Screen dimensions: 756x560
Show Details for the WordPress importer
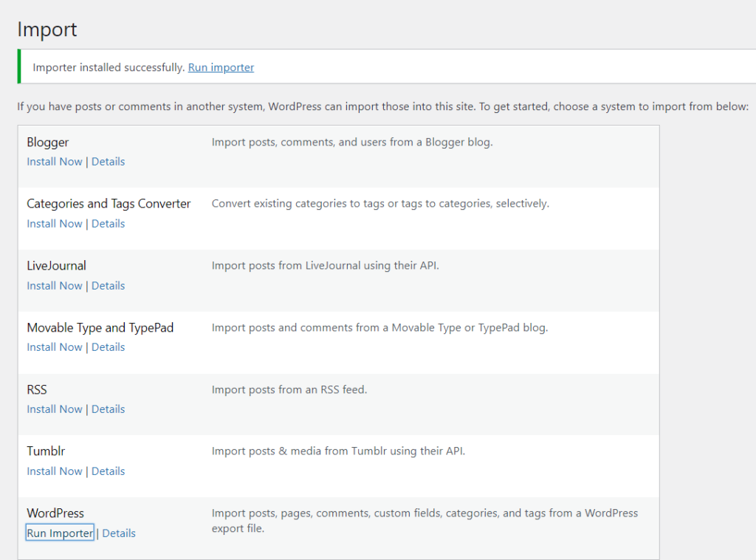pos(119,533)
